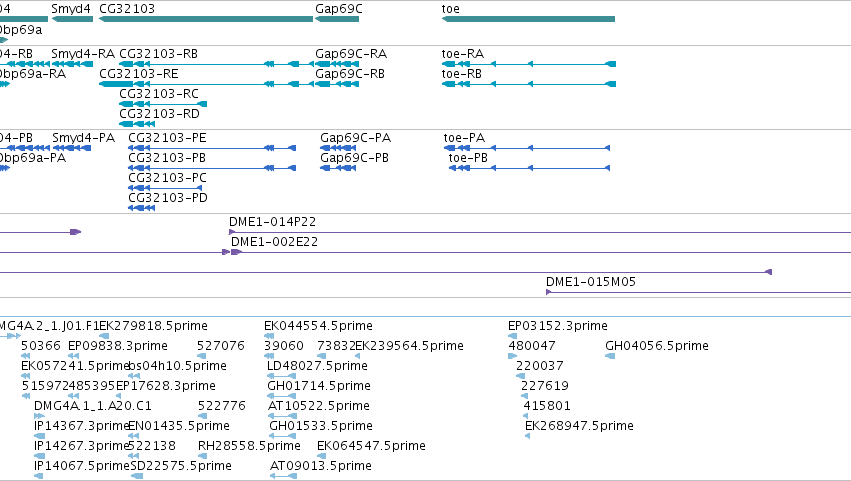851x481 pixels.
Task: Click EST EP03152.3prime
Action: (x=558, y=326)
